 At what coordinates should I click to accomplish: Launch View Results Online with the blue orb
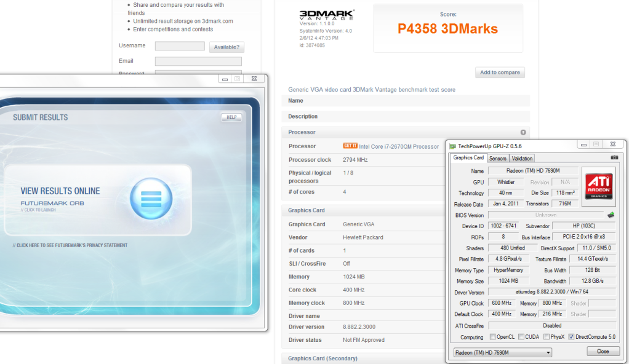click(x=151, y=199)
